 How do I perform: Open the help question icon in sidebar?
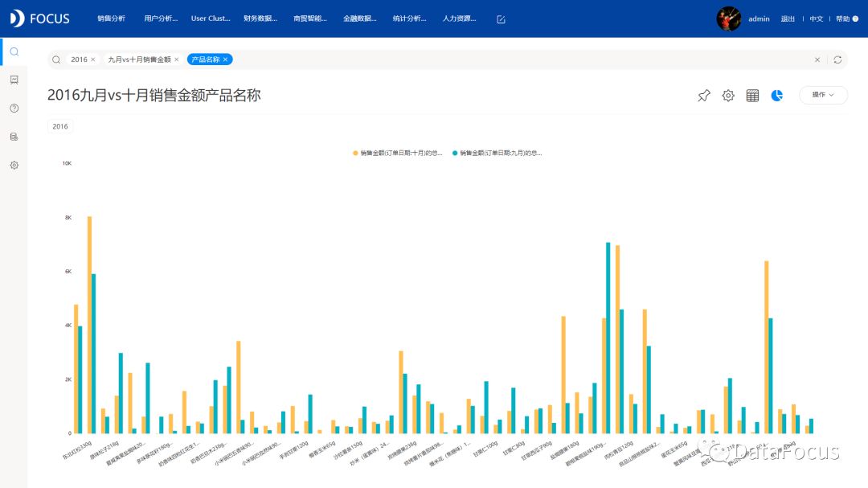click(x=14, y=108)
